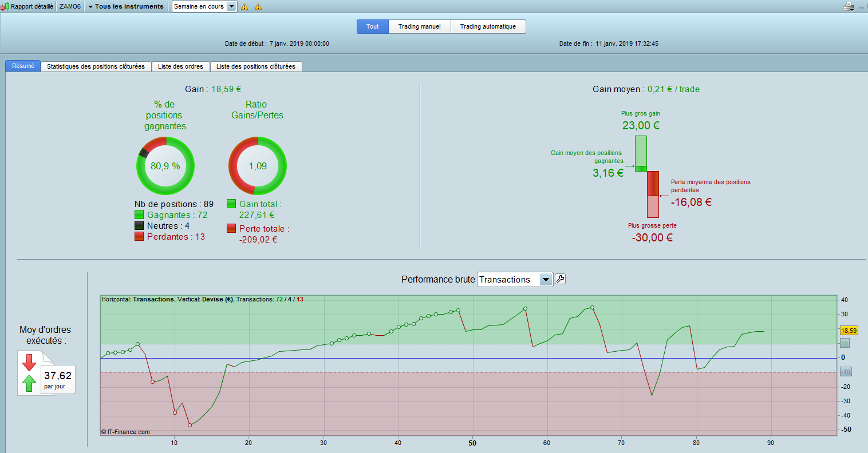Image resolution: width=868 pixels, height=453 pixels.
Task: Click the green square beside Gain total
Action: point(231,204)
